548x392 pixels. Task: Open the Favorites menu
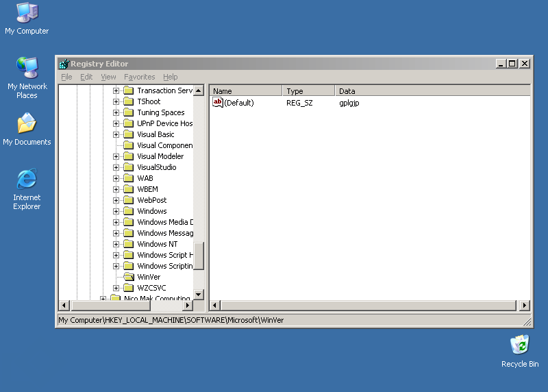[140, 77]
